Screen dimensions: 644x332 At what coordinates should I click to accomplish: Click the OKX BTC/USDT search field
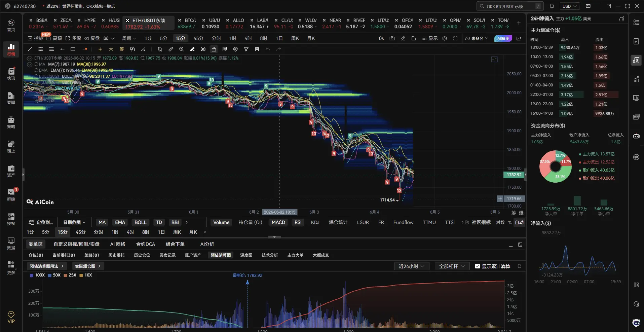510,6
